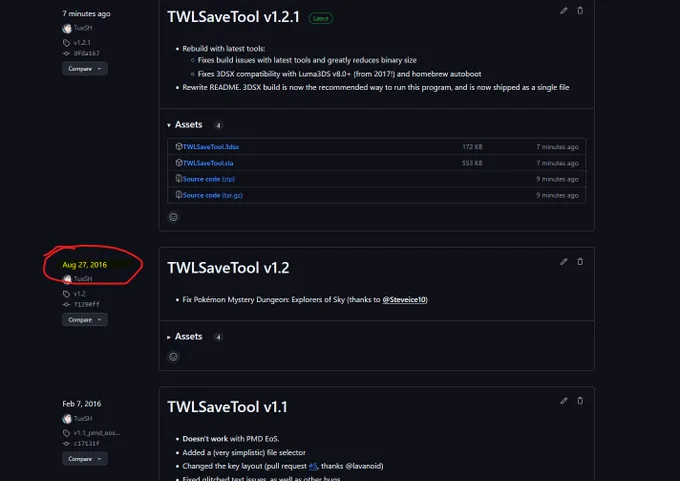Click the assets count 4 badge for v1.2
The image size is (680, 481).
(218, 337)
